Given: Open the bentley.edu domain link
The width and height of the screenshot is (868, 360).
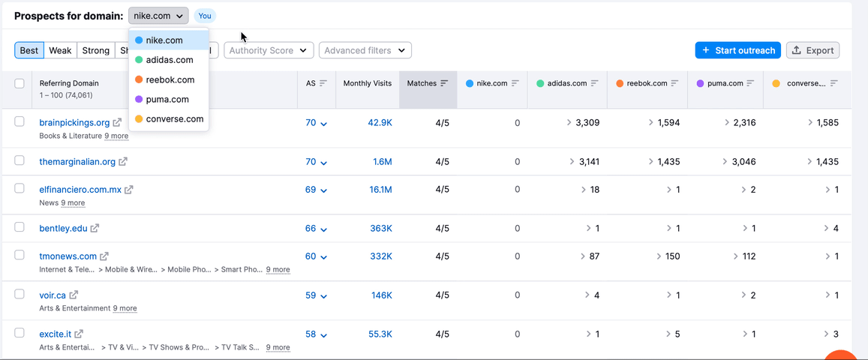Looking at the screenshot, I should 64,228.
